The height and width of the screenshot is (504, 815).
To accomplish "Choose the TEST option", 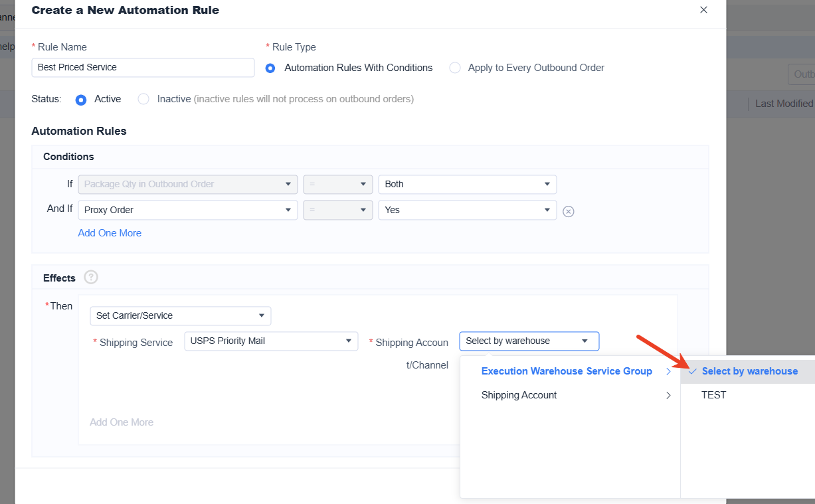I will pos(748,395).
